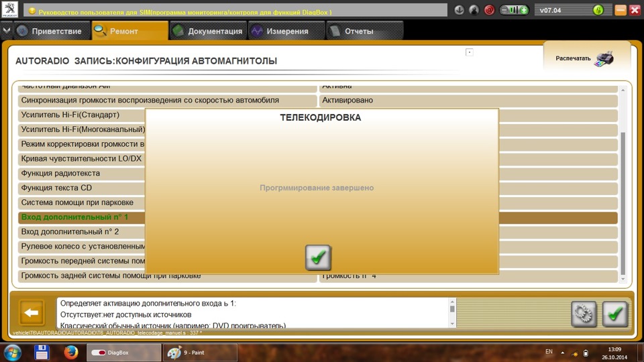Click the description text about дополнительного входа
Screen dimensions: 644x362
[x=148, y=304]
